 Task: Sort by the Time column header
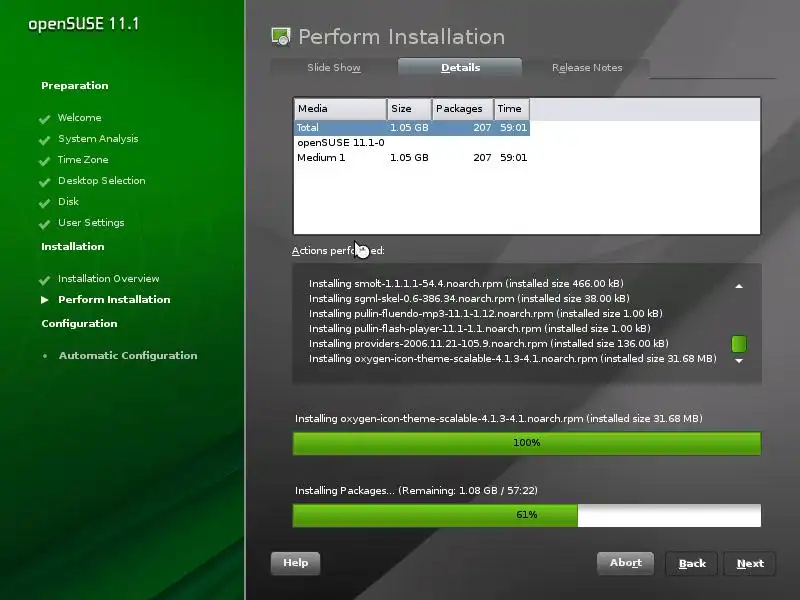coord(512,109)
